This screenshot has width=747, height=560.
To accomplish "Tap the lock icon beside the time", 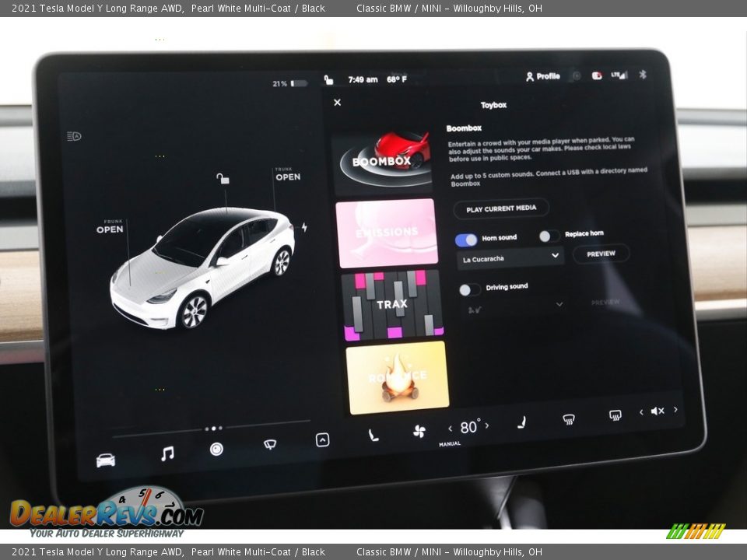I will 328,79.
